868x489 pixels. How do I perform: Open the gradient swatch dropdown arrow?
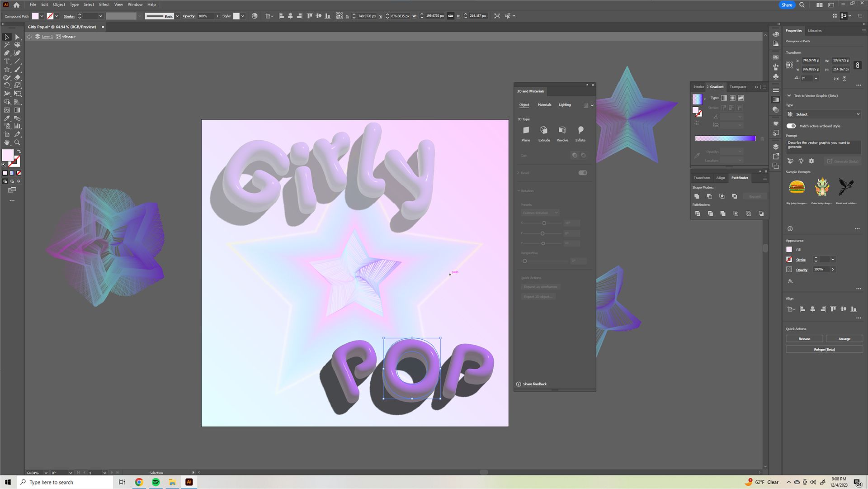(705, 99)
